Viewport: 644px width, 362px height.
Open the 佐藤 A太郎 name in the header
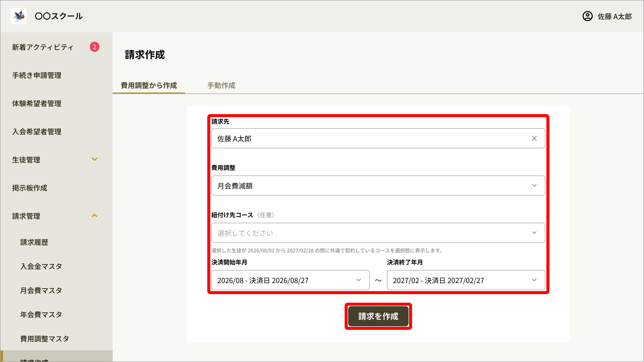coord(615,17)
